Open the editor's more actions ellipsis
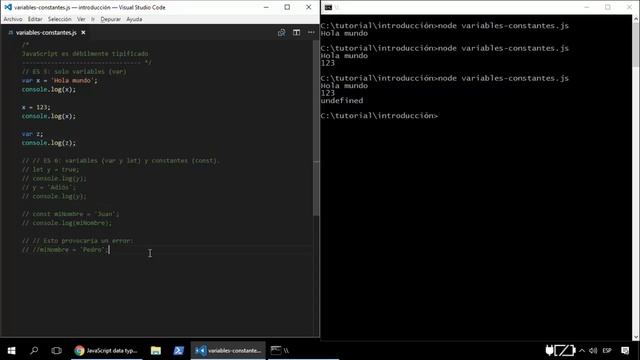Screen dimensions: 640x360 (311, 32)
